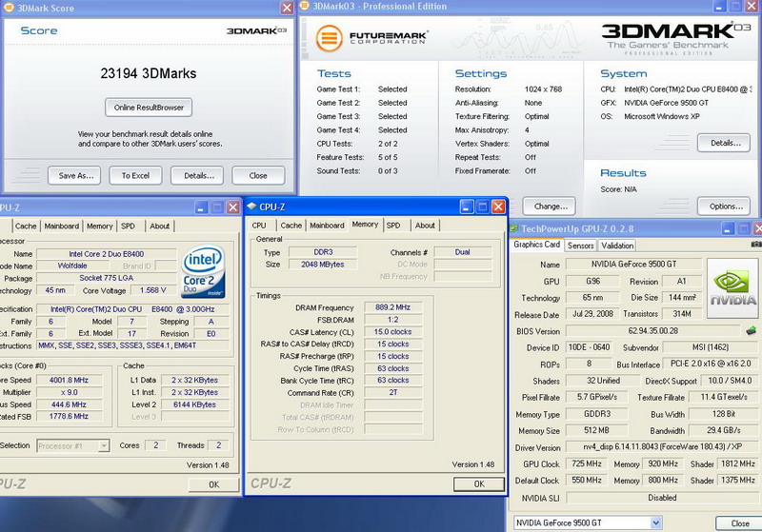Click 3DMark03 title bar icon
The image size is (762, 532).
(x=305, y=6)
